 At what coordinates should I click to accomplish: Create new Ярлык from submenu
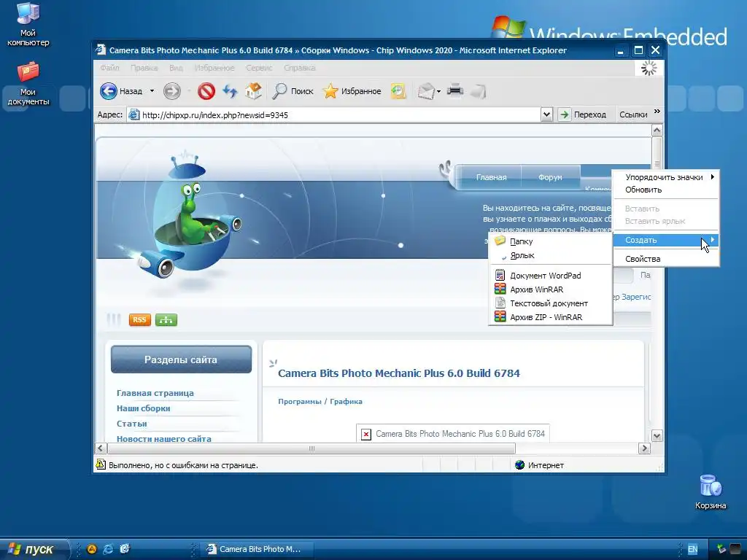click(551, 255)
